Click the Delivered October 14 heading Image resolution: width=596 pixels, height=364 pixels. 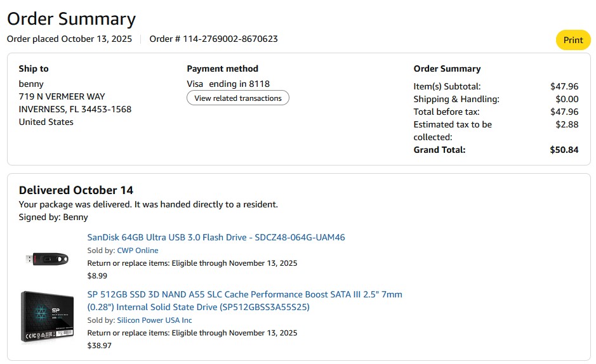[76, 190]
